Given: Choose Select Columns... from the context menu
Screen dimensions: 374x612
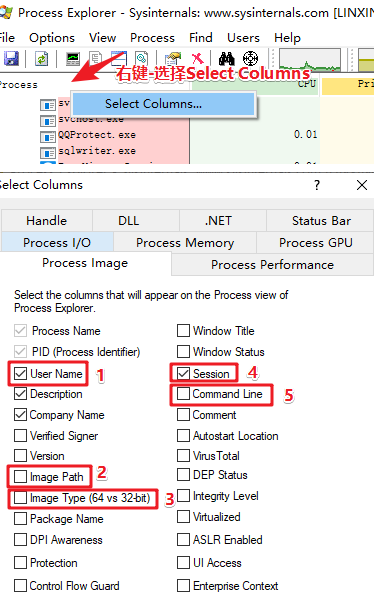Looking at the screenshot, I should pyautogui.click(x=163, y=104).
